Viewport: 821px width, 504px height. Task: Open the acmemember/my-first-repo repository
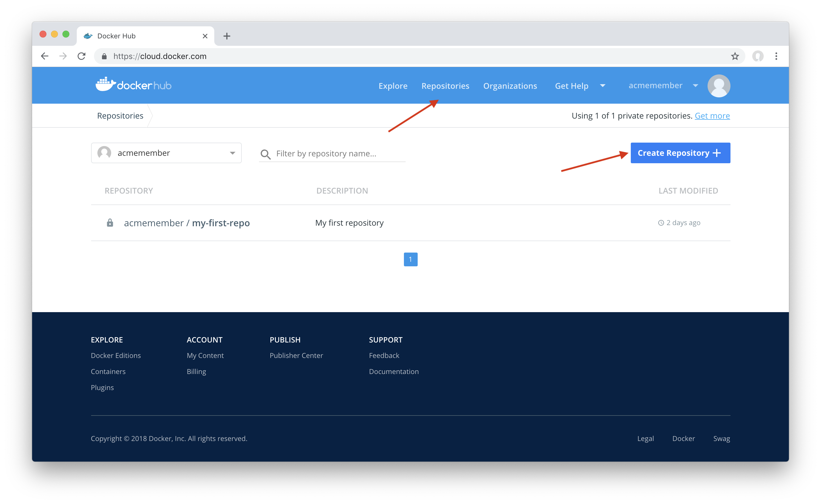[x=187, y=223]
